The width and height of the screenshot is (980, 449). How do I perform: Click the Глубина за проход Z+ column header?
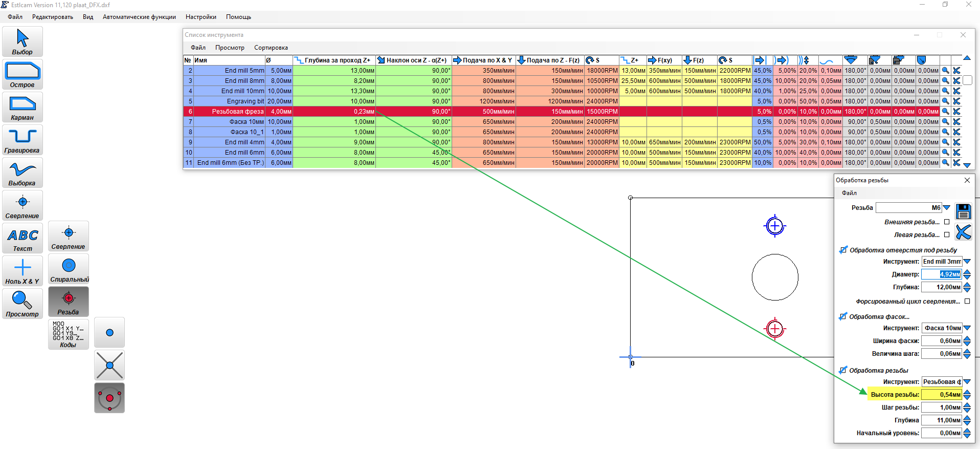click(x=334, y=60)
